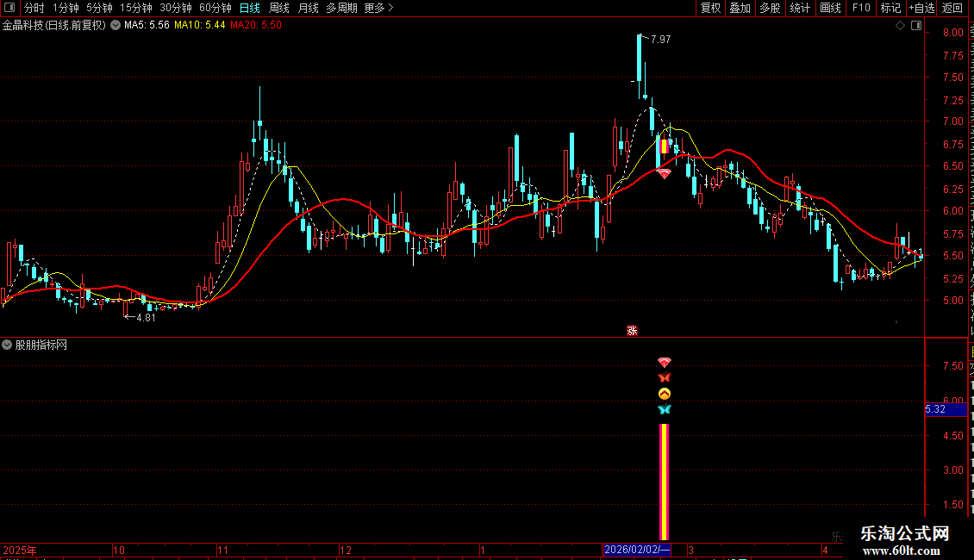Click the 统计 statistics button
Screen dimensions: 974x560
pos(799,8)
